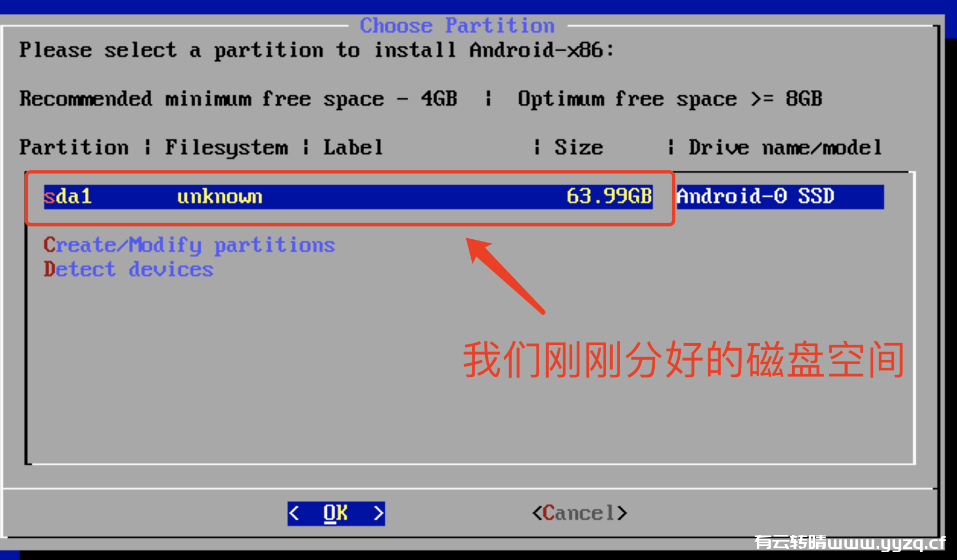This screenshot has width=957, height=560.
Task: Click the Android-0 SSD drive name
Action: pyautogui.click(x=755, y=196)
